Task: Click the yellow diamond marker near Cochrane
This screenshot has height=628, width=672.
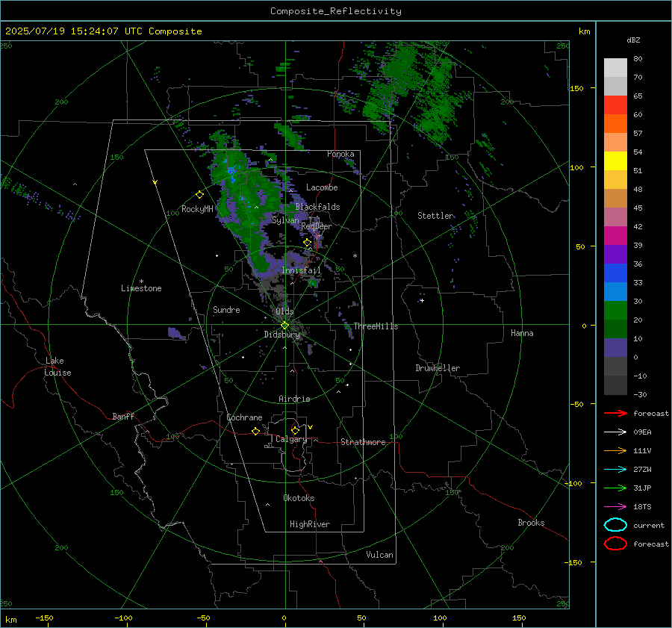Action: tap(255, 431)
